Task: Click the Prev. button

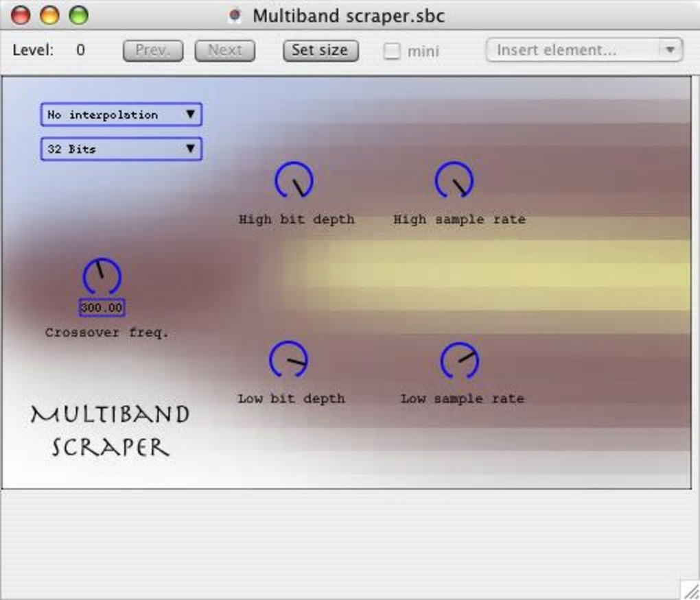Action: point(153,51)
